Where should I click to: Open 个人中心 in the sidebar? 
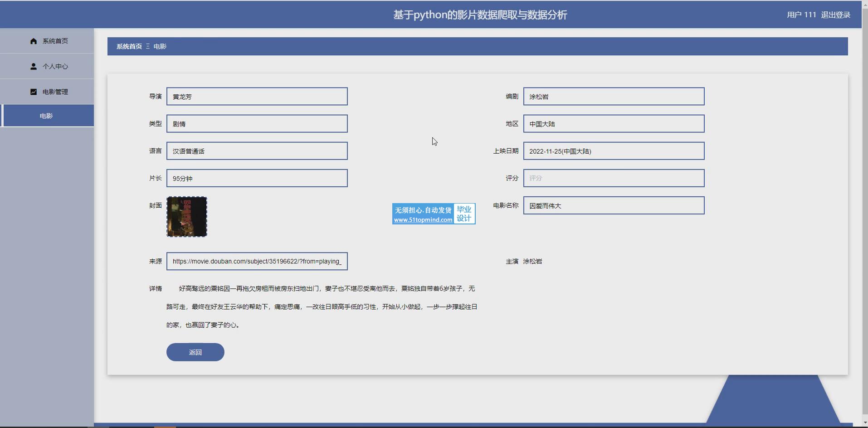point(47,66)
